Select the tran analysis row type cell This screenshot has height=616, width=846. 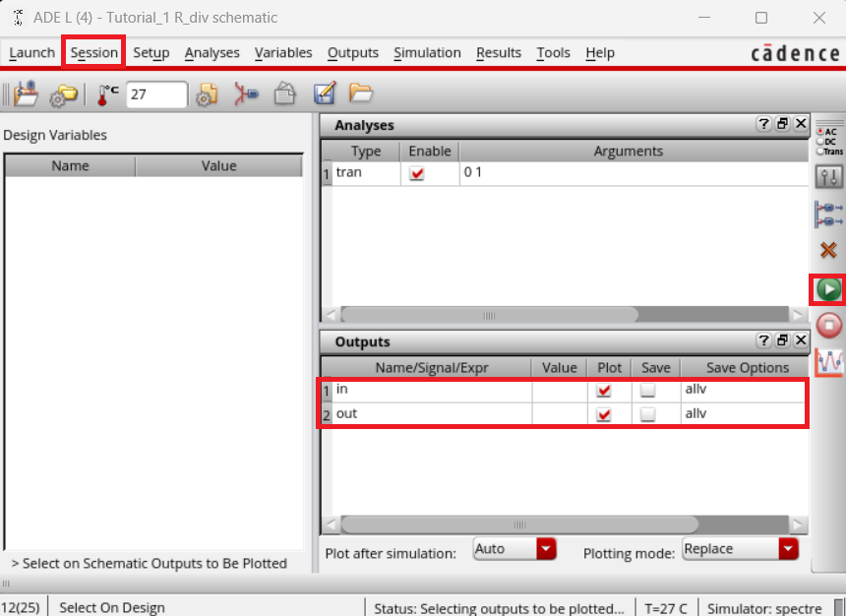366,173
